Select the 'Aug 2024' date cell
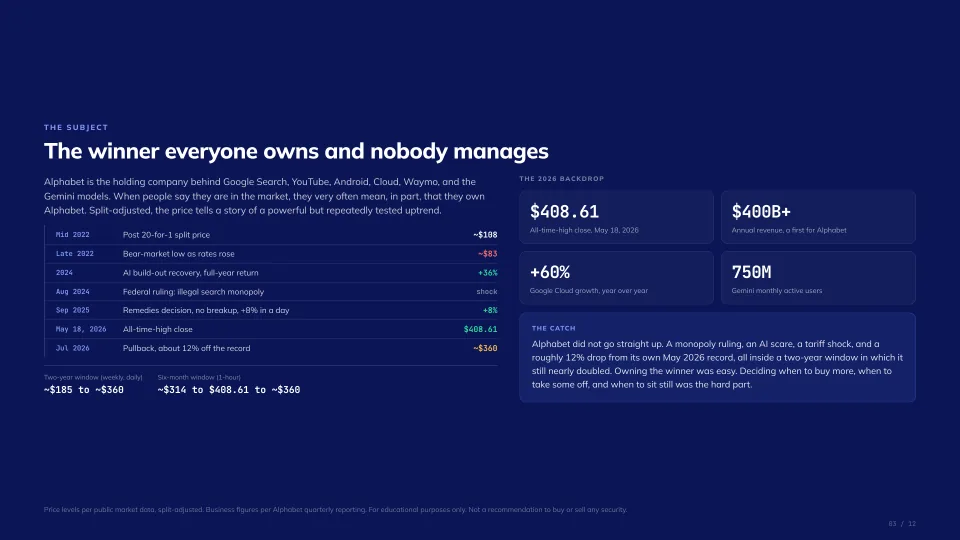 point(72,291)
